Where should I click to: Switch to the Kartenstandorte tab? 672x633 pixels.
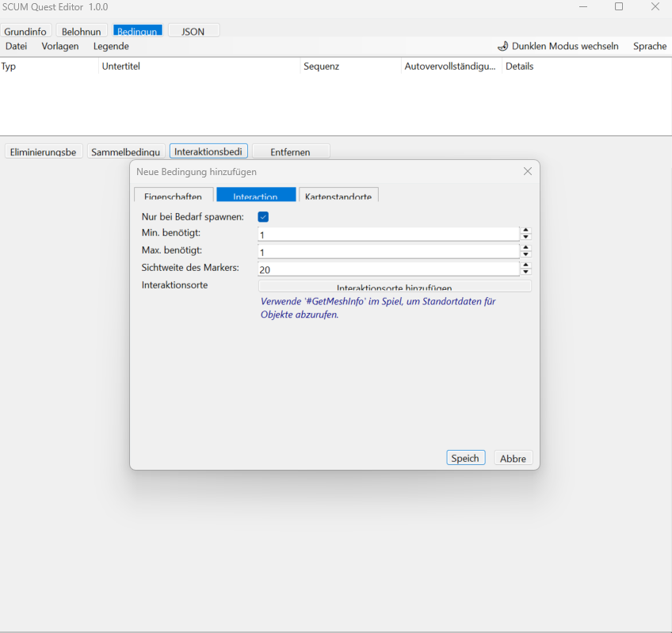338,196
